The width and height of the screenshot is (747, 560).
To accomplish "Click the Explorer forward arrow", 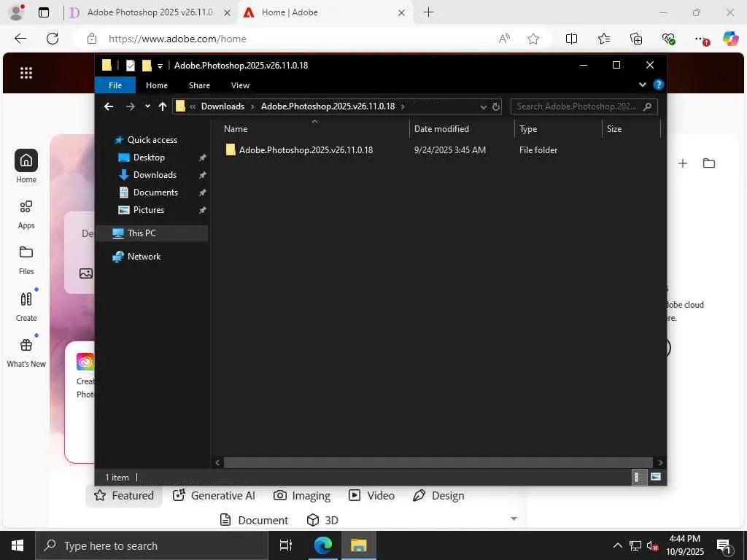I will coord(131,106).
